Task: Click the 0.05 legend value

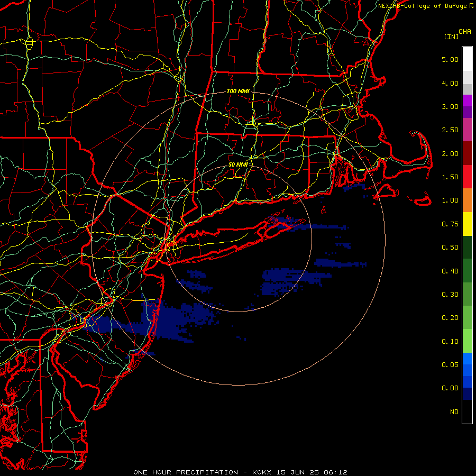Action: (450, 365)
